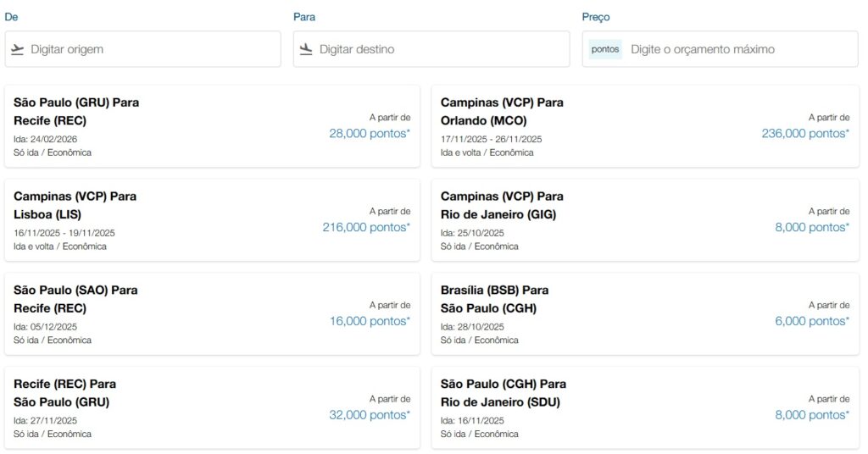Image resolution: width=868 pixels, height=454 pixels.
Task: Click the 'pontos' badge in price field
Action: pos(605,49)
